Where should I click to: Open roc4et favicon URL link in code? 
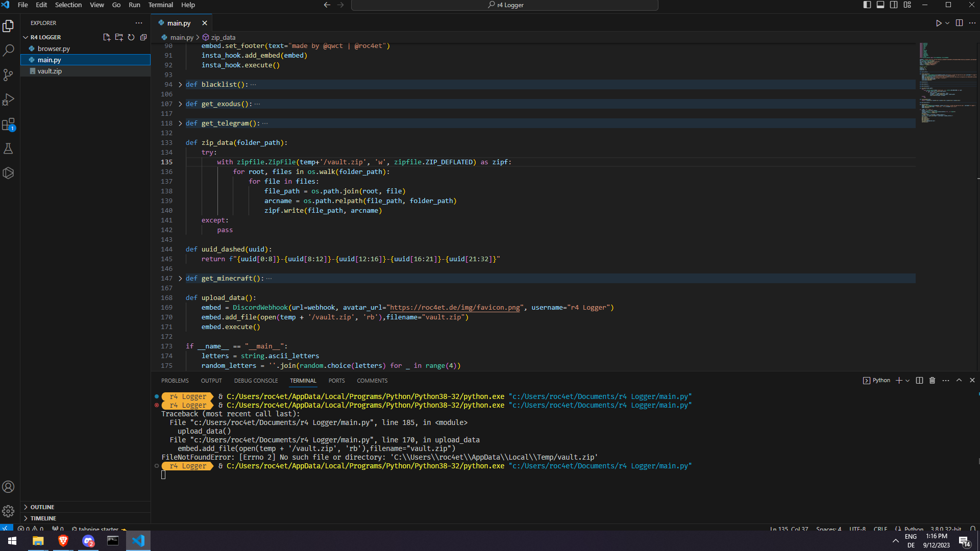tap(454, 308)
